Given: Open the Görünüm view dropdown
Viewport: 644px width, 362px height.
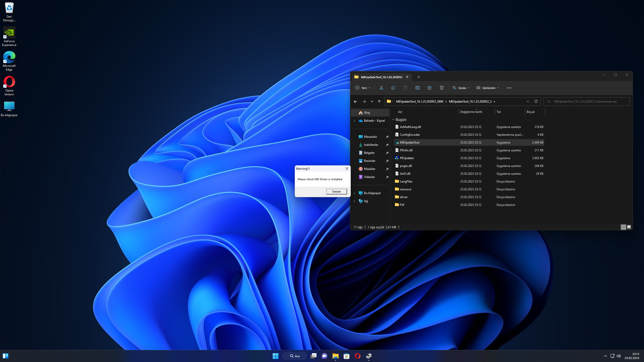Looking at the screenshot, I should (x=488, y=88).
